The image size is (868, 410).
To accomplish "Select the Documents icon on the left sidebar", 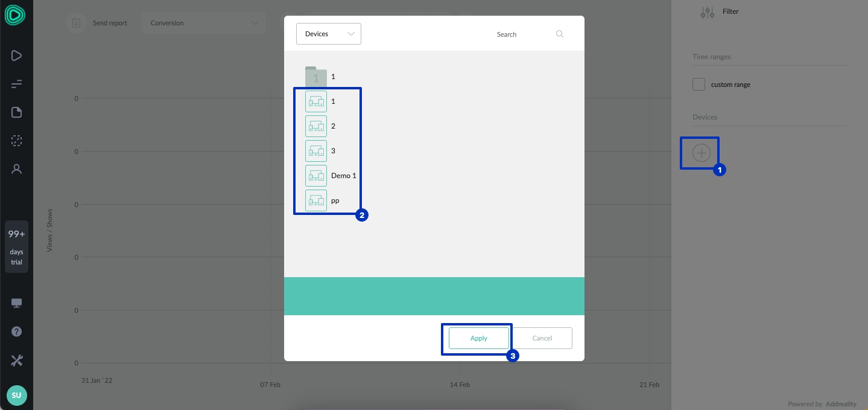I will click(x=16, y=112).
